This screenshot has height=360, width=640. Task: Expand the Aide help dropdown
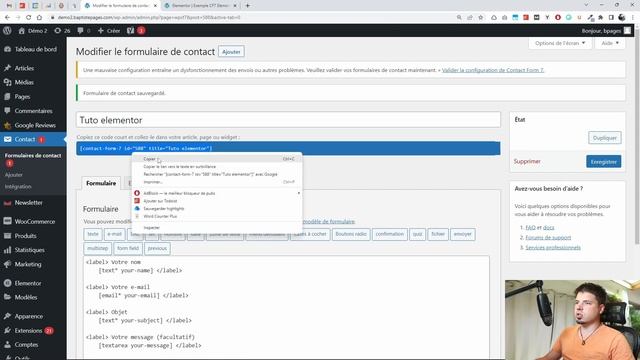point(610,43)
